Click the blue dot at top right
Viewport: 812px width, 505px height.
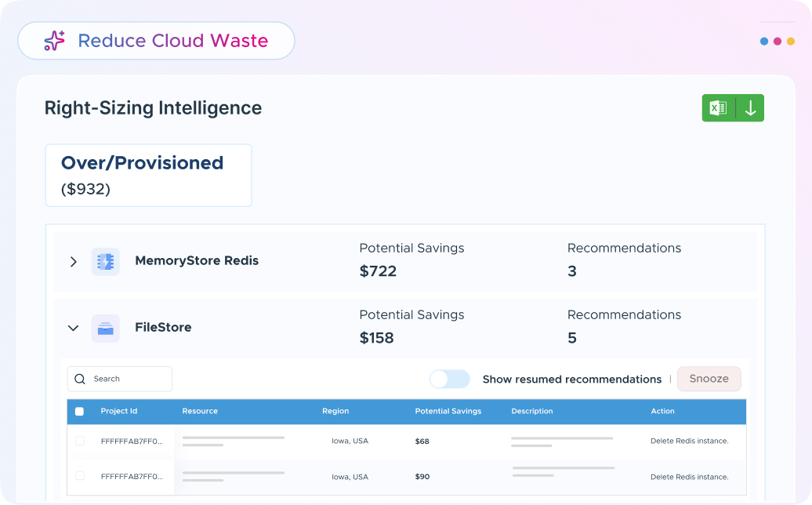764,42
